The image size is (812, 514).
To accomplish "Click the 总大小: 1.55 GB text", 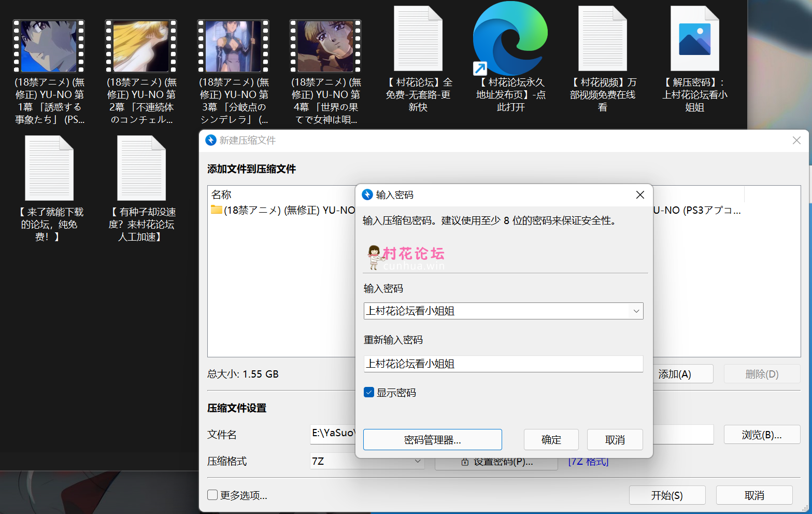I will (x=243, y=374).
